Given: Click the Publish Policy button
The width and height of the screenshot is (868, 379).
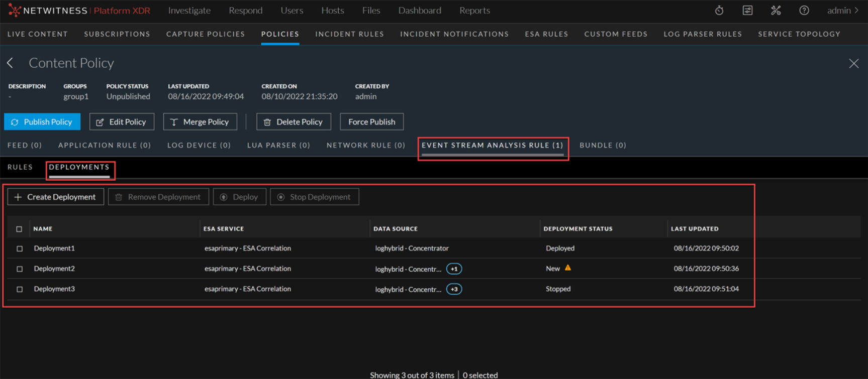Looking at the screenshot, I should tap(42, 121).
